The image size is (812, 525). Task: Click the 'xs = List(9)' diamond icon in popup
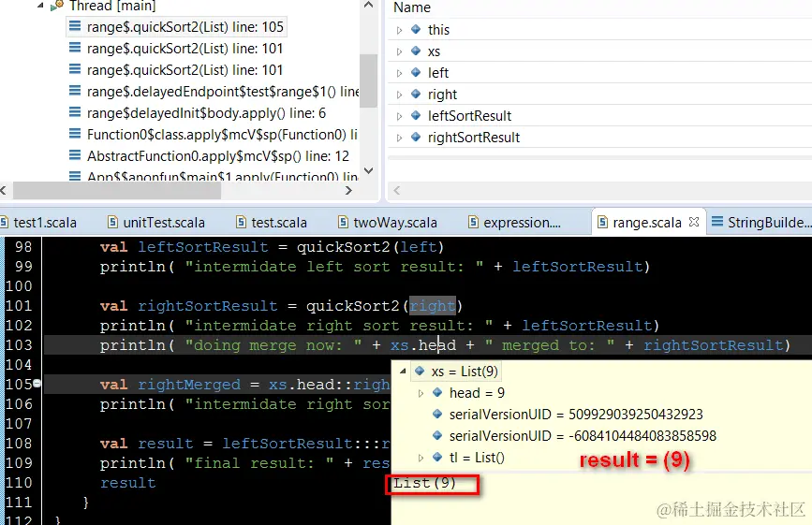(420, 371)
